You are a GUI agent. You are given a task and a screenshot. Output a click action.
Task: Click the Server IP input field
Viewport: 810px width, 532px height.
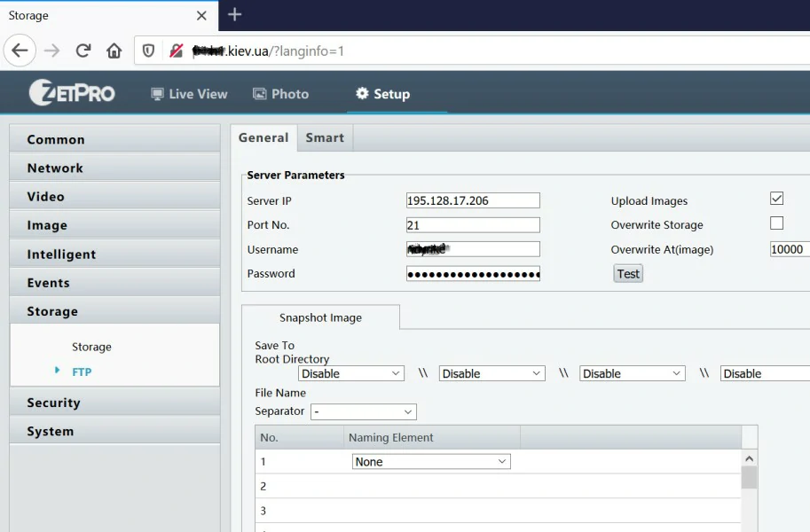[x=472, y=200]
